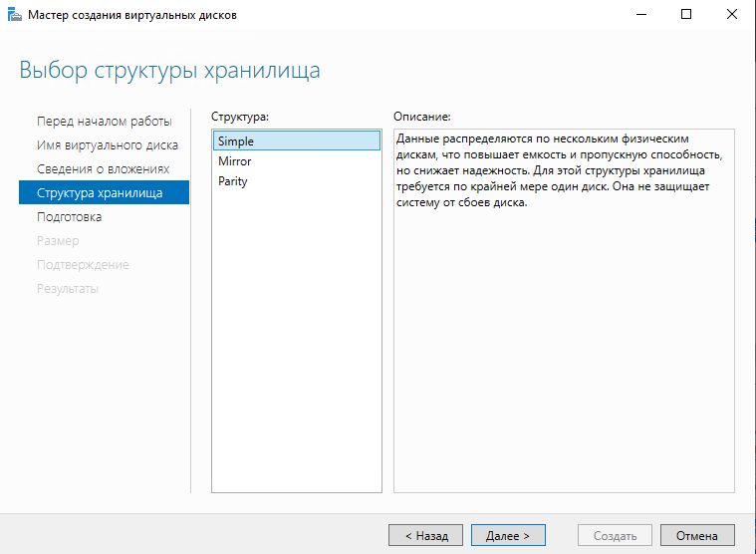Click the 'Выбор структуры хранилища' heading
The image size is (756, 554).
pos(169,71)
